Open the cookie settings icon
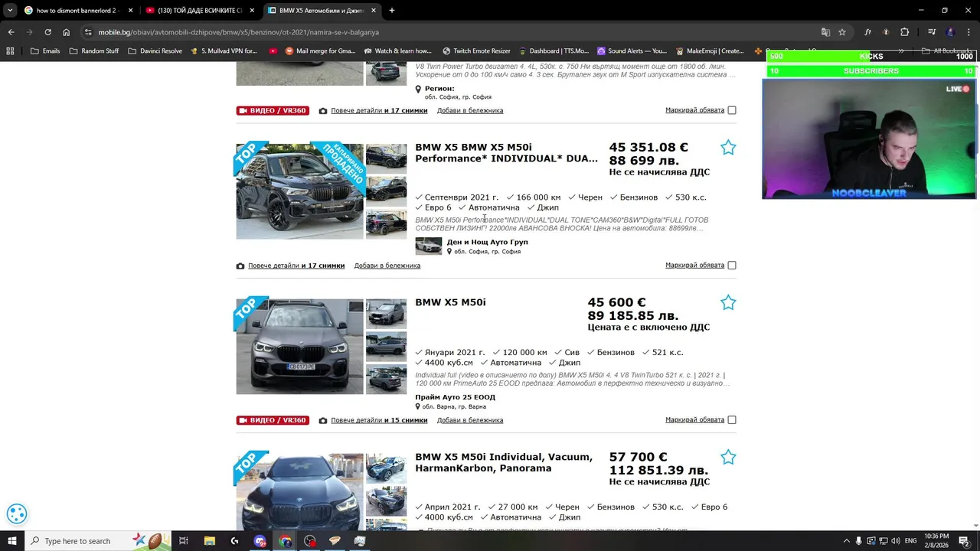Image resolution: width=980 pixels, height=551 pixels. (x=17, y=514)
